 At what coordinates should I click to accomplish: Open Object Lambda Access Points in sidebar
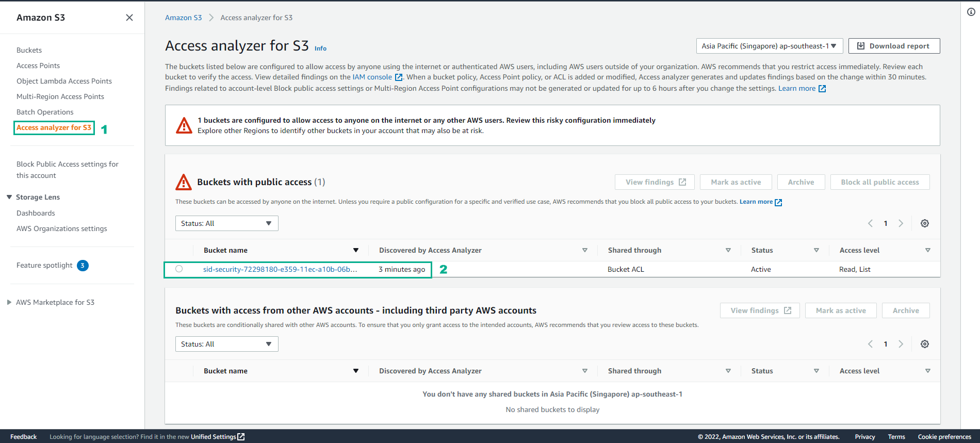pyautogui.click(x=64, y=81)
